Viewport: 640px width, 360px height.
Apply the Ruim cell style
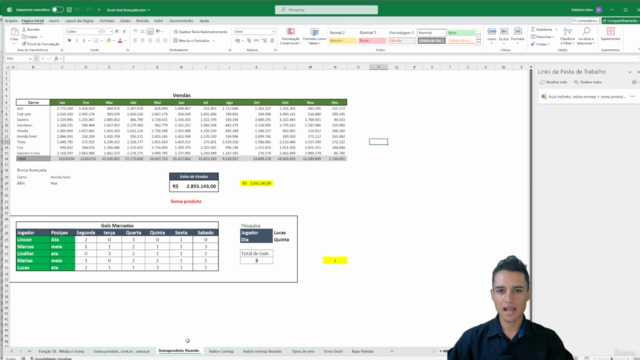pos(372,40)
